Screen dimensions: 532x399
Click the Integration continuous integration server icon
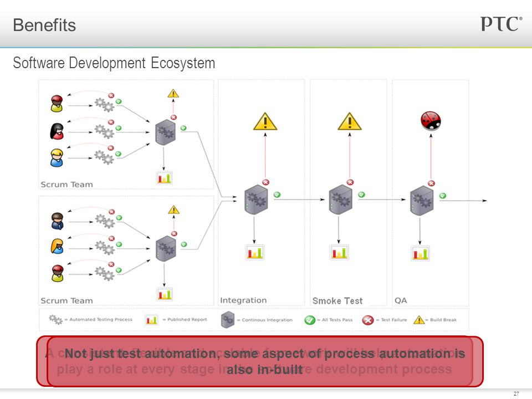tap(256, 199)
